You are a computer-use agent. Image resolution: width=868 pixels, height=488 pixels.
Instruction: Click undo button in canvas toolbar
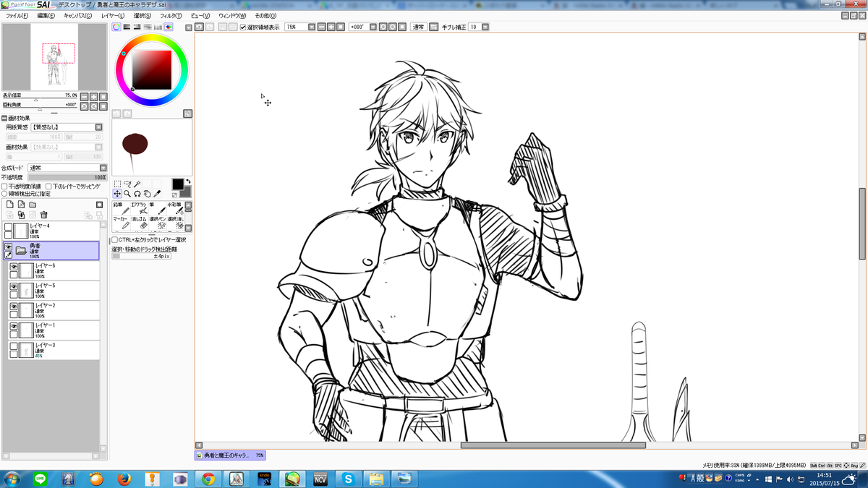(x=199, y=27)
